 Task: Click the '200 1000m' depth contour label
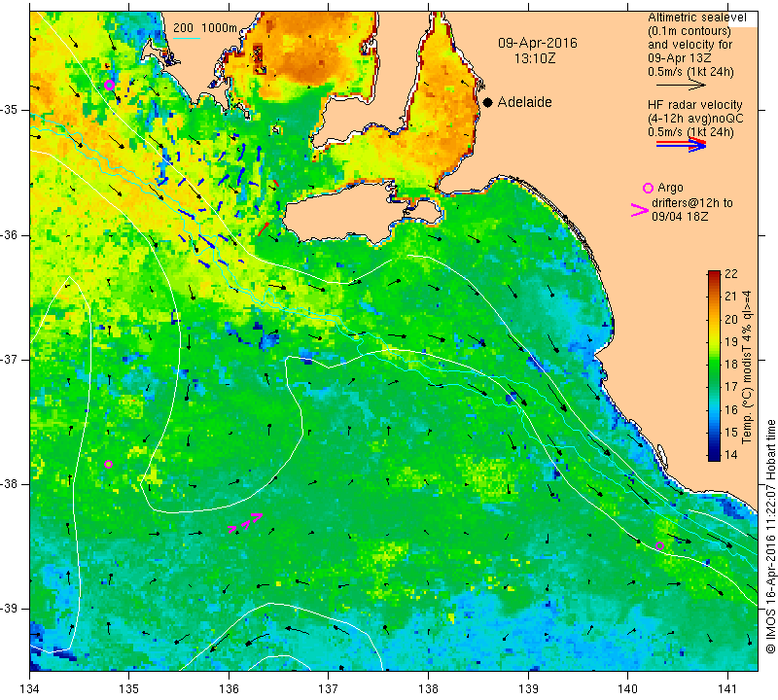[205, 28]
